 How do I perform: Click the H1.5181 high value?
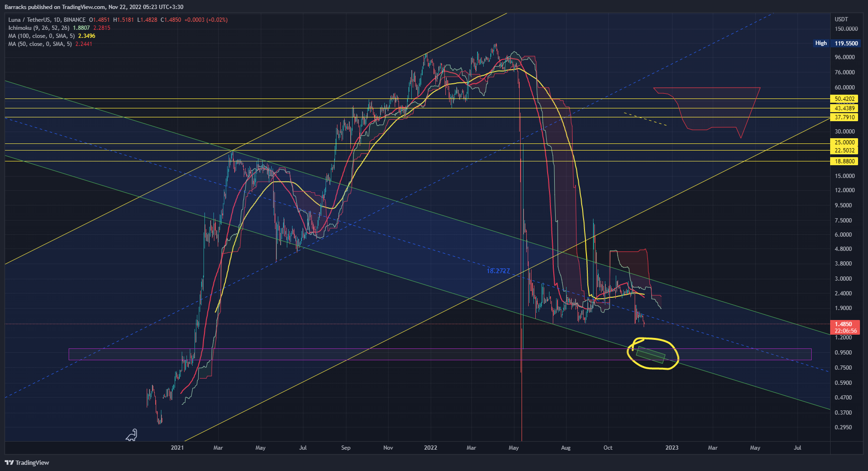[x=123, y=20]
